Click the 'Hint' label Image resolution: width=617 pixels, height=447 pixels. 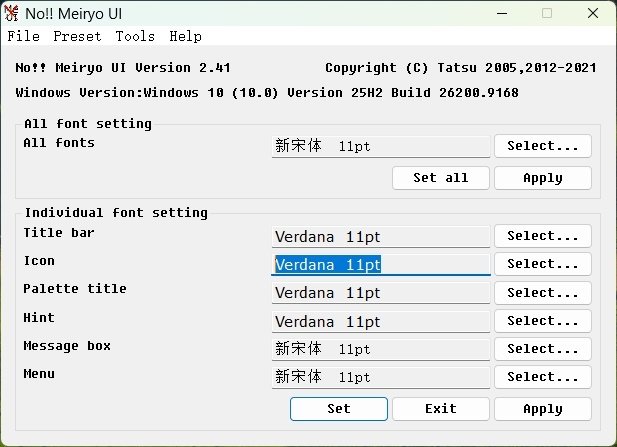[x=39, y=318]
